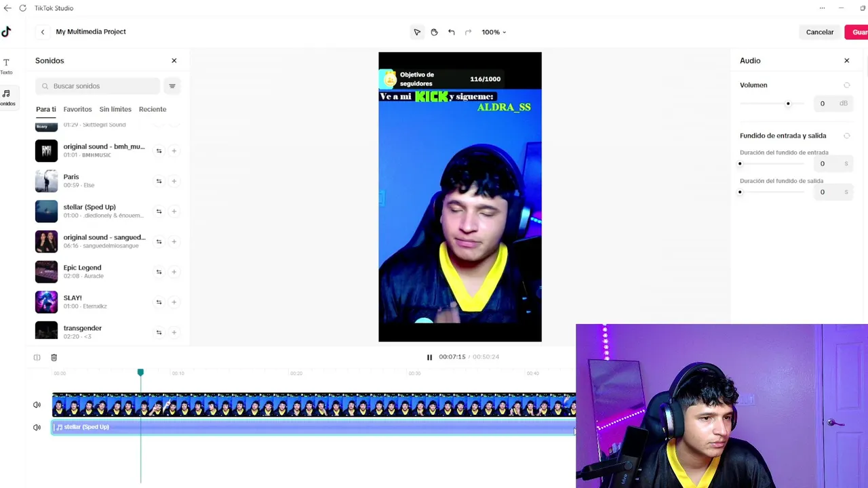Open the Sonidos panel from the sidebar
Viewport: 868px width, 488px height.
pyautogui.click(x=6, y=97)
